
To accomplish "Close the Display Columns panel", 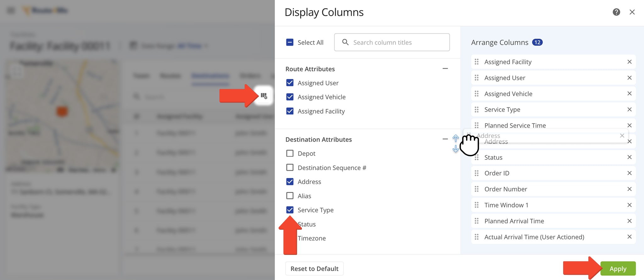I will (632, 12).
